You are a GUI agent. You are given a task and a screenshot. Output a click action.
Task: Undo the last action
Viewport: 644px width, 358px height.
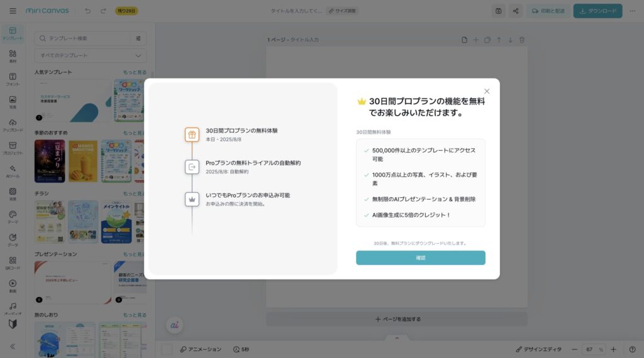(87, 11)
